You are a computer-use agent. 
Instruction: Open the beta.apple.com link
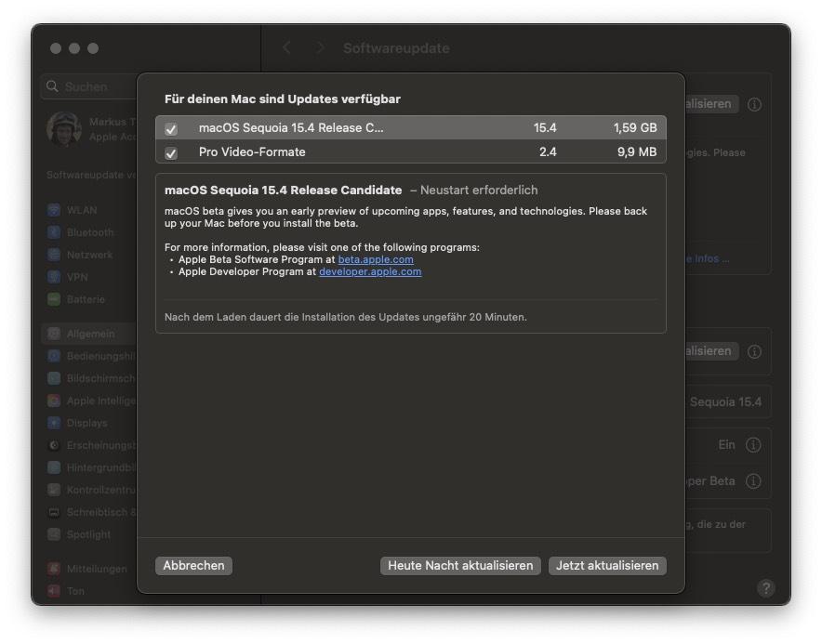coord(376,259)
